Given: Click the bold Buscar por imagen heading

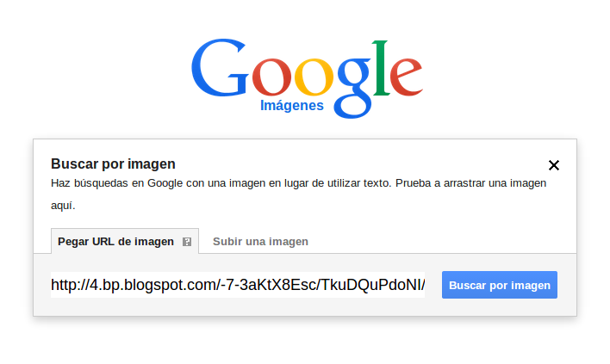Looking at the screenshot, I should click(x=113, y=164).
